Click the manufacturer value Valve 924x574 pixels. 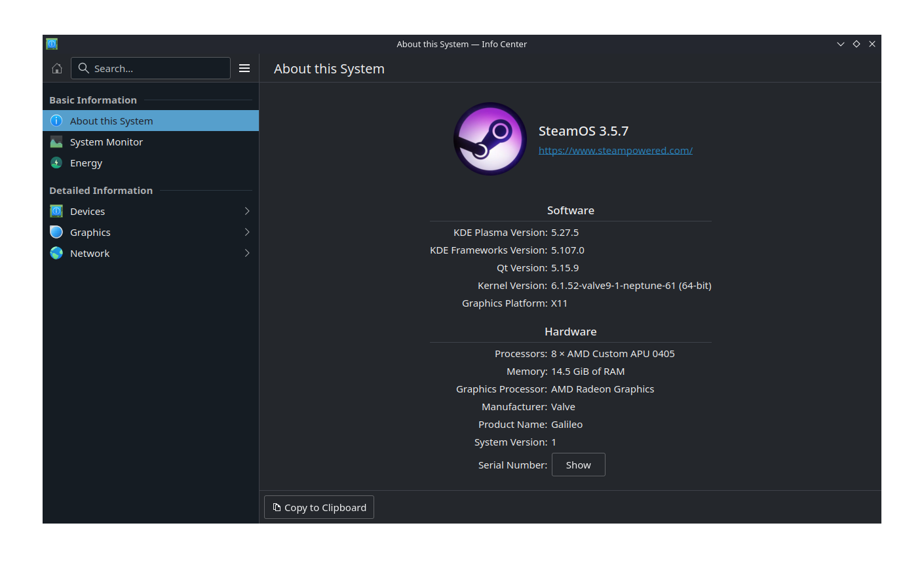[x=563, y=407]
